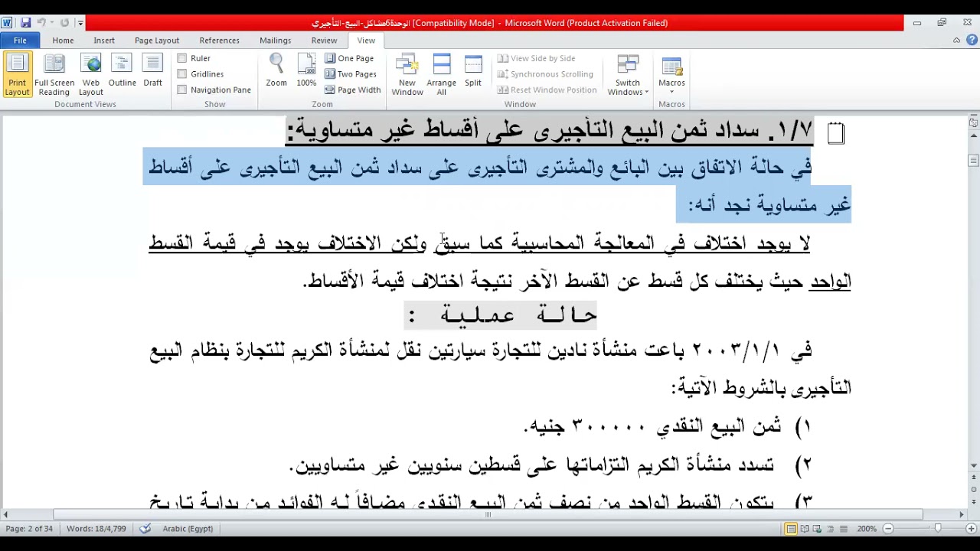The height and width of the screenshot is (551, 980).
Task: Click the Save icon in quick access toolbar
Action: click(x=25, y=23)
